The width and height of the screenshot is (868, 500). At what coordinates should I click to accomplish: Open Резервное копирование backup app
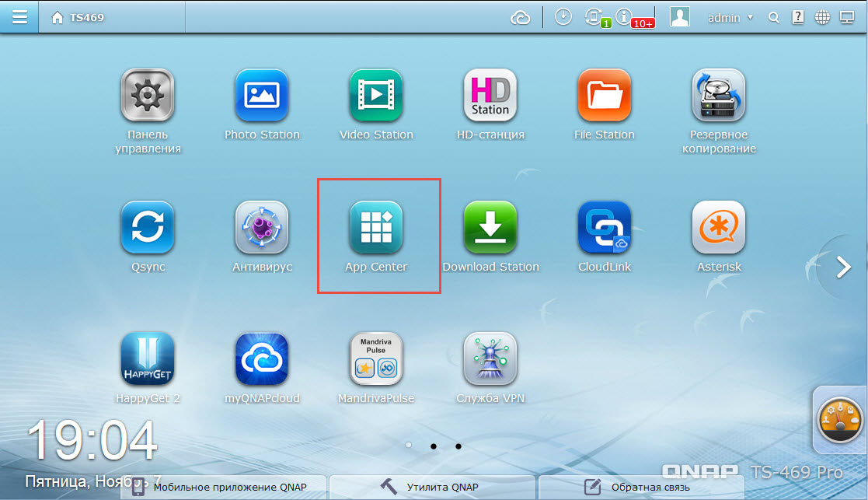719,95
